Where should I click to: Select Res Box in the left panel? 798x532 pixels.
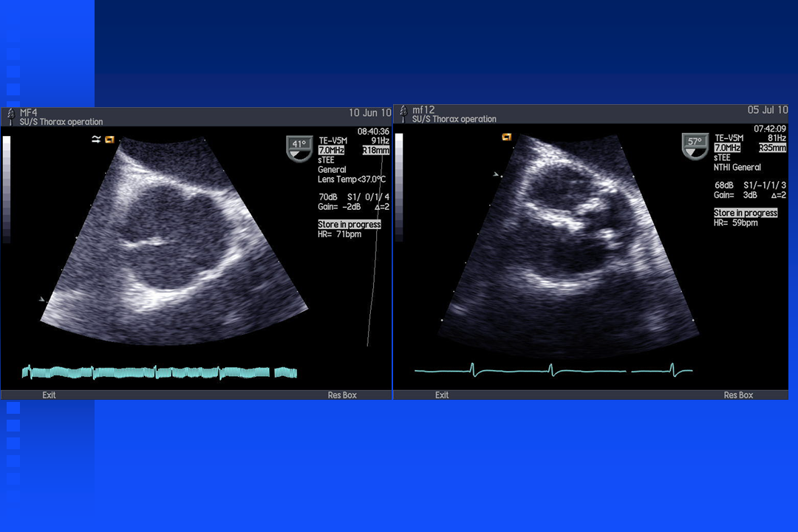[342, 395]
